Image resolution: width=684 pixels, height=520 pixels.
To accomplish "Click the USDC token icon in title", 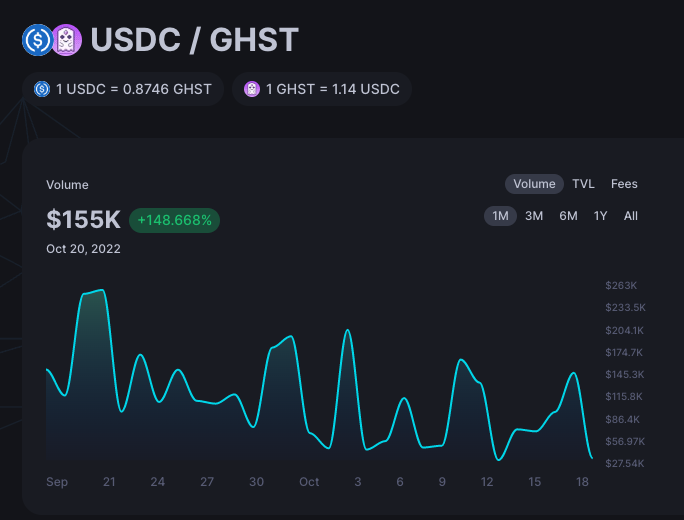I will pos(38,40).
